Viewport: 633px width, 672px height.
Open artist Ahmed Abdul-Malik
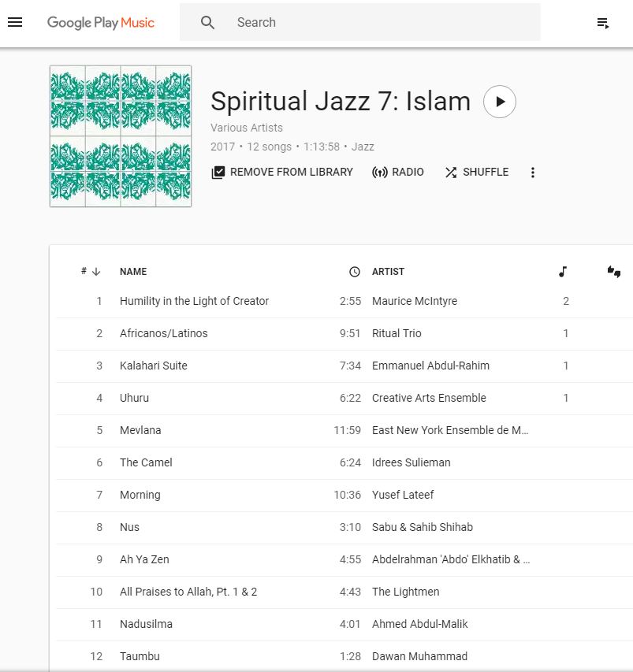420,624
